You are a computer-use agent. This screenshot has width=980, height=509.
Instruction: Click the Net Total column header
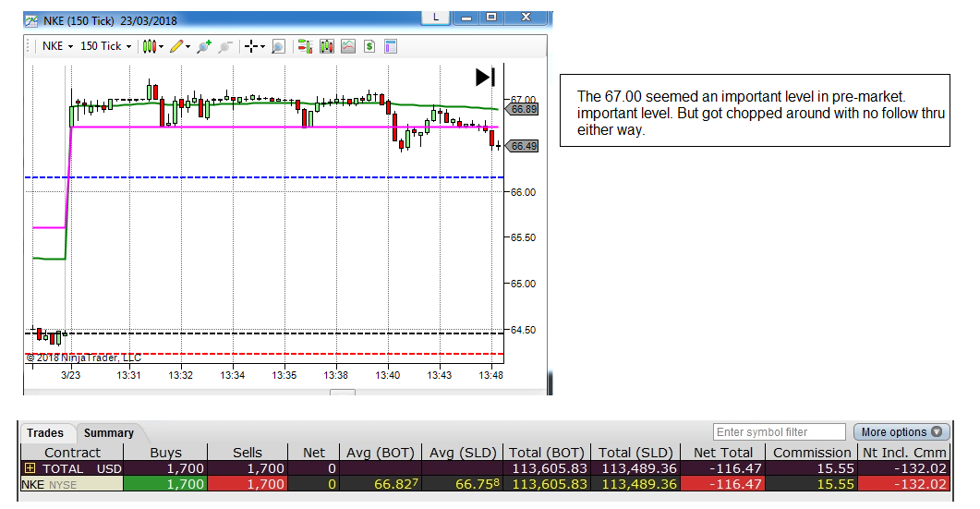click(722, 452)
